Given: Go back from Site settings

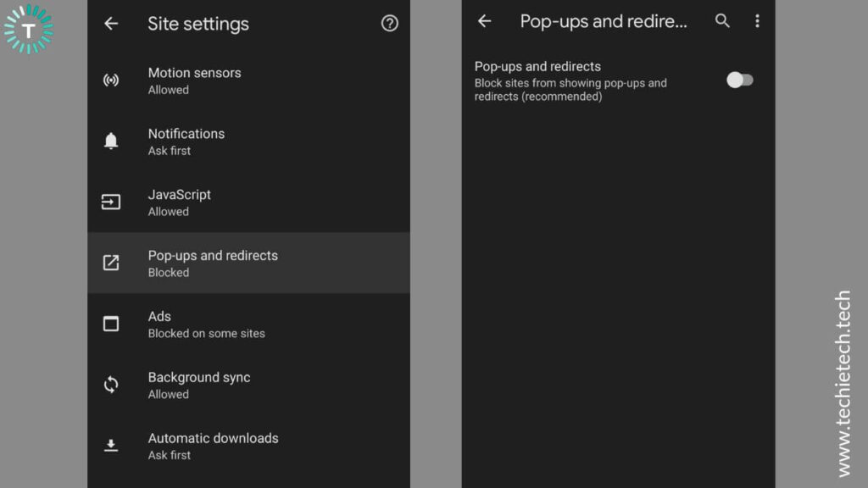Looking at the screenshot, I should [x=111, y=24].
